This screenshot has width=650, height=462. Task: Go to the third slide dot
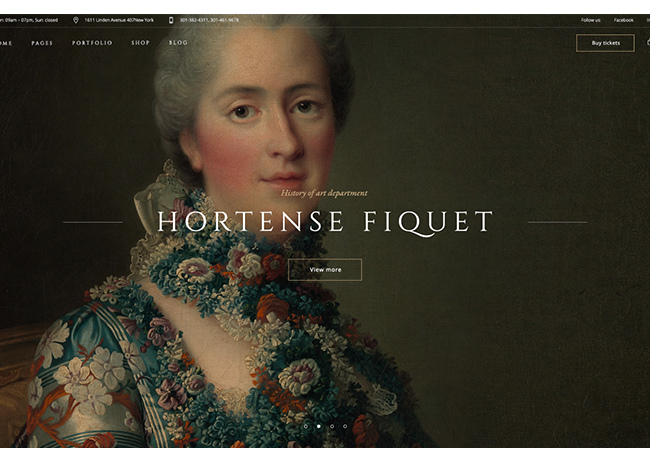(x=332, y=426)
